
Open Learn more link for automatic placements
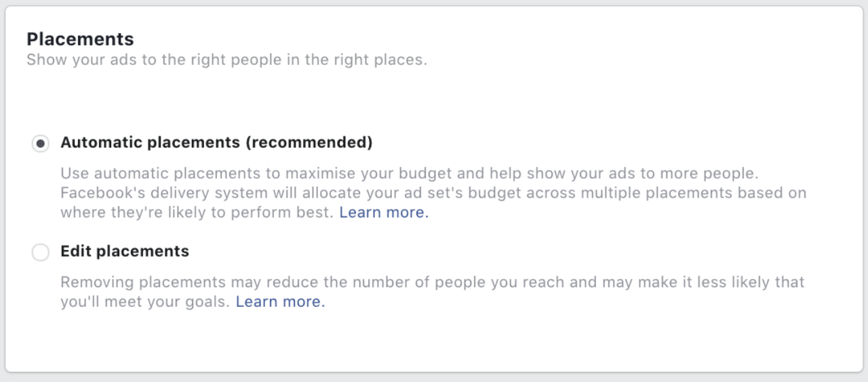tap(384, 212)
